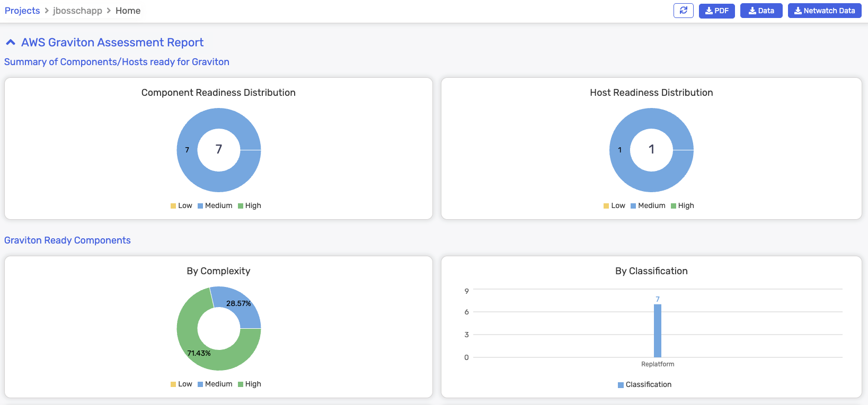
Task: Click Summary of Components/Hosts ready heading
Action: click(117, 62)
